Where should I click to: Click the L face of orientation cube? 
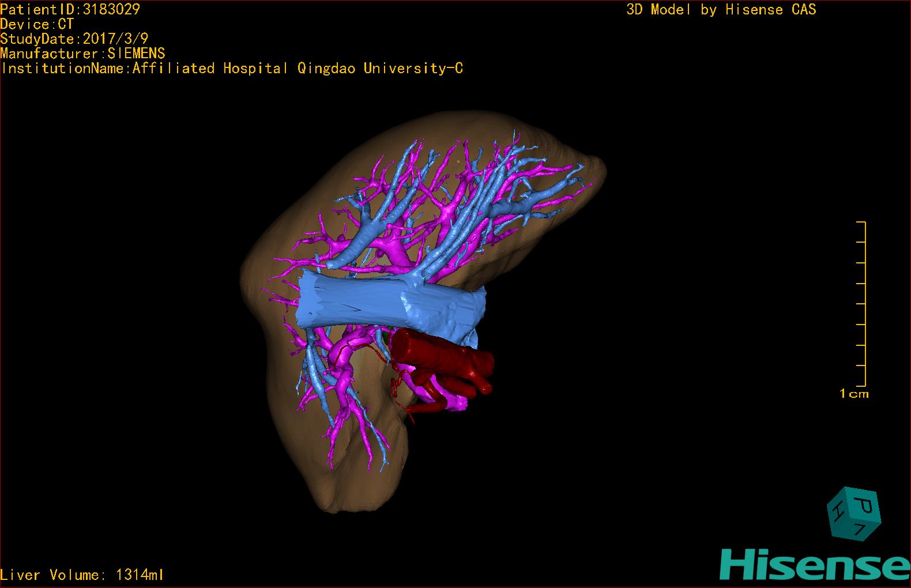861,530
